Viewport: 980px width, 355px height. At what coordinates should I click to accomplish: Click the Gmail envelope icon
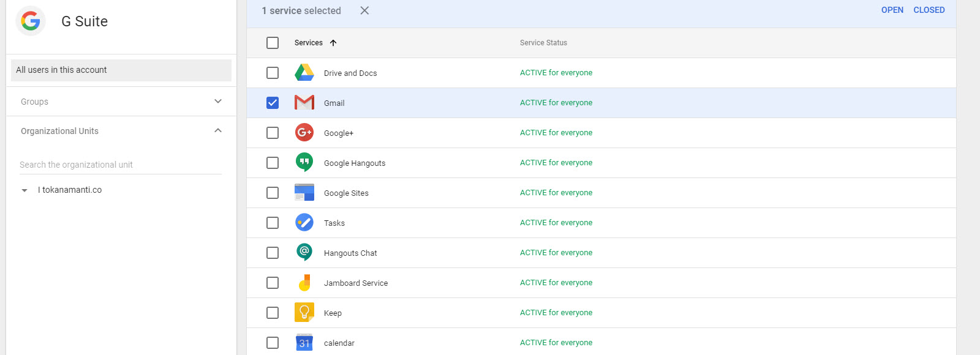coord(304,103)
